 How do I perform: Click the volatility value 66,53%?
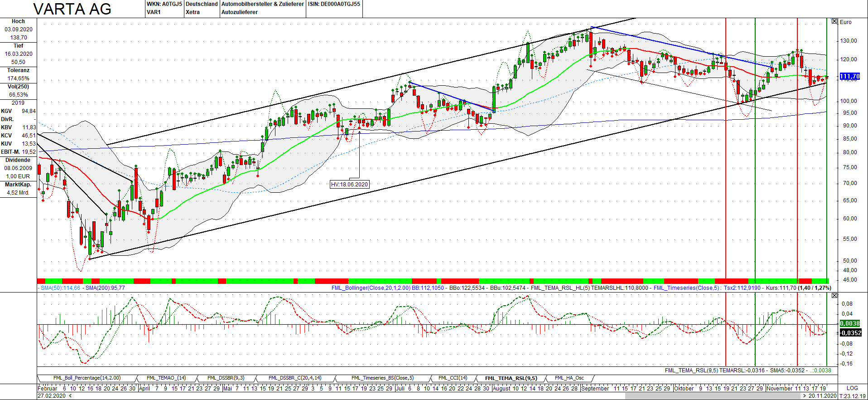pos(19,95)
